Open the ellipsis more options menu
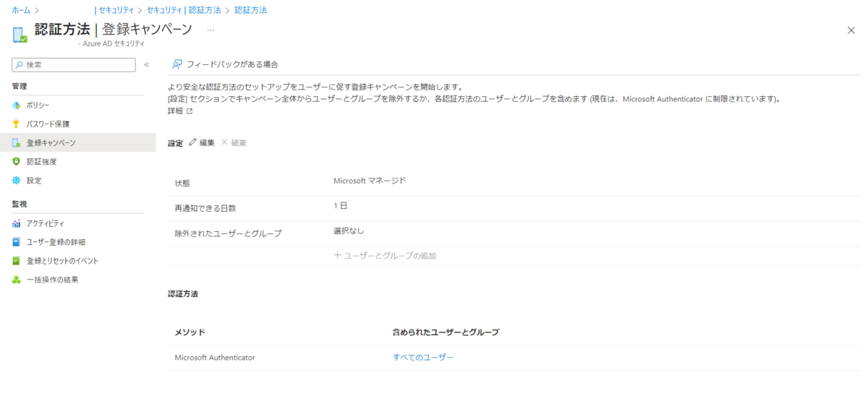 pos(210,30)
